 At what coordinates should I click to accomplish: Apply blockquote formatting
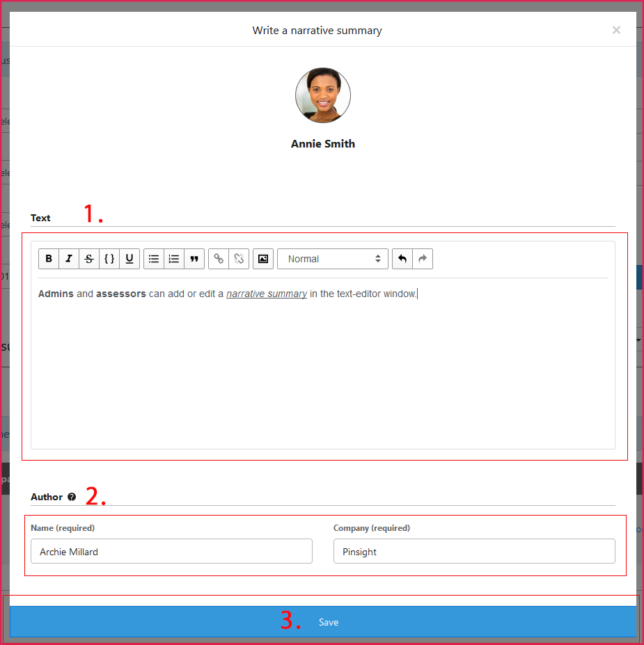[194, 259]
